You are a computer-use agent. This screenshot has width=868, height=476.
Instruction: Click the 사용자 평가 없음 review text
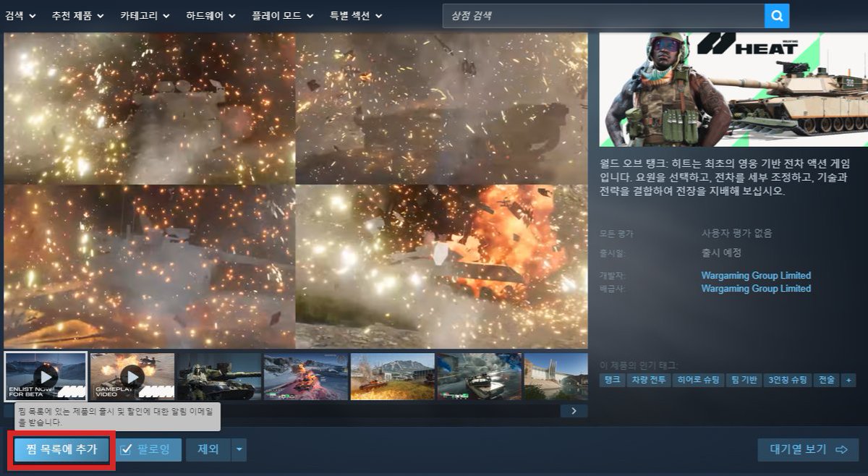736,234
